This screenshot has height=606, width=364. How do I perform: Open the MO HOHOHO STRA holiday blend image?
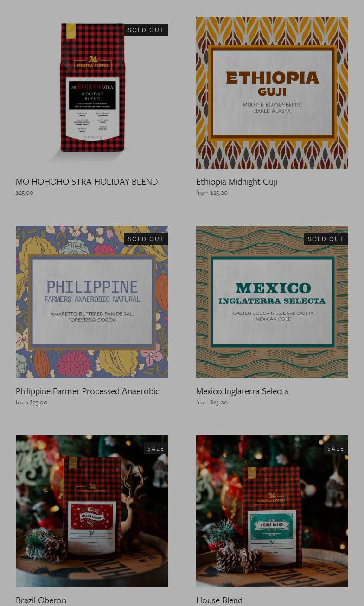tap(92, 93)
